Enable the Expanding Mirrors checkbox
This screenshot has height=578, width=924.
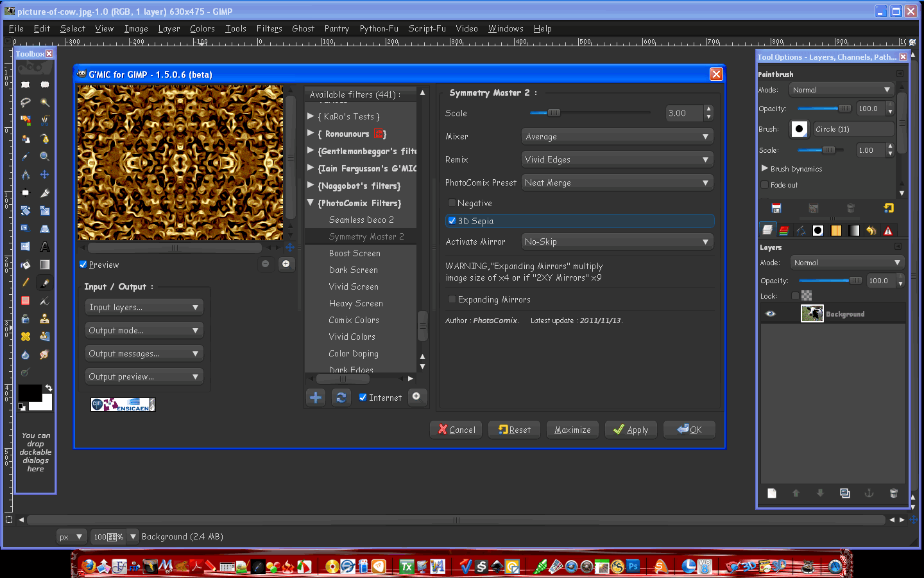coord(452,299)
